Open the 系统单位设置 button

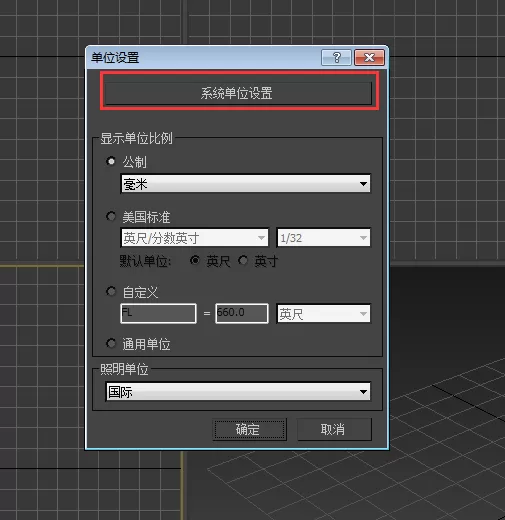click(x=238, y=93)
